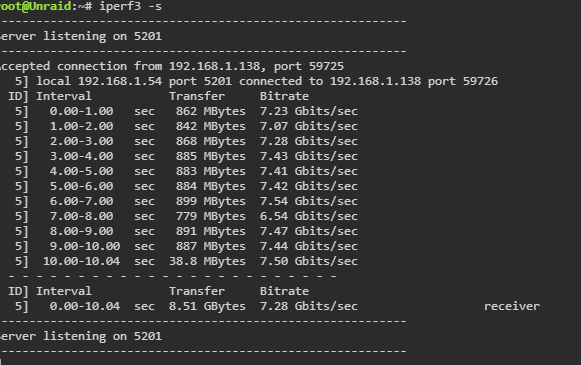
Task: Click the 7.07 Gbits/sec bitrate value
Action: (x=309, y=126)
